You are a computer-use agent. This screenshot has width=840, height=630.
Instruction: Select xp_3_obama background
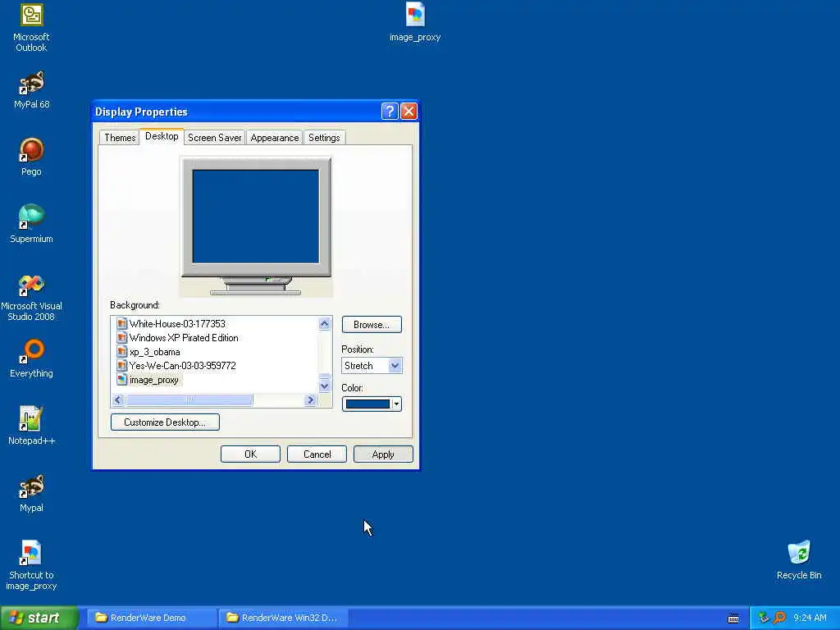point(155,352)
